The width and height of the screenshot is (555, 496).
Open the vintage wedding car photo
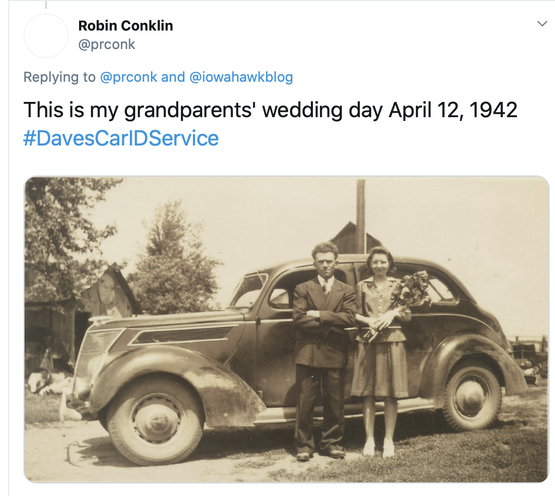286,329
